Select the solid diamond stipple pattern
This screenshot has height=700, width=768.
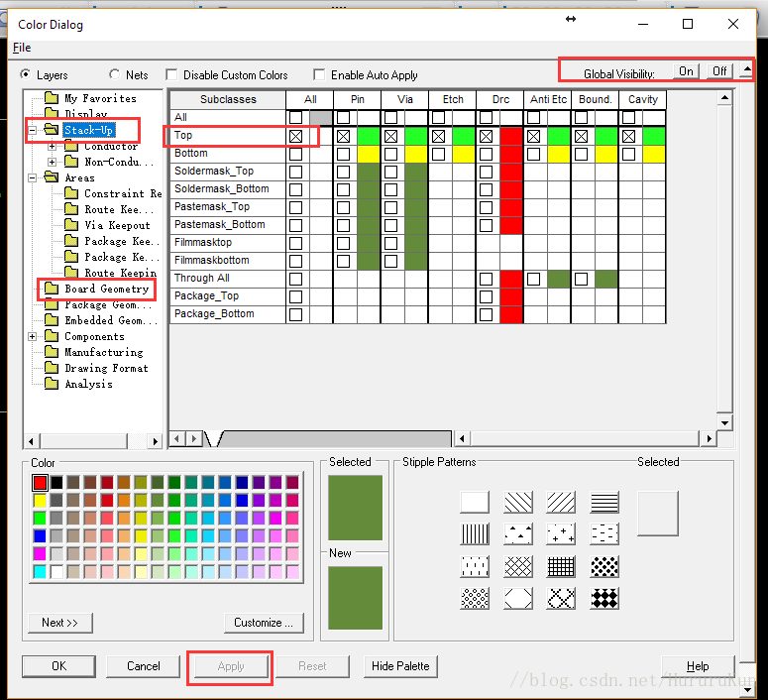click(604, 599)
